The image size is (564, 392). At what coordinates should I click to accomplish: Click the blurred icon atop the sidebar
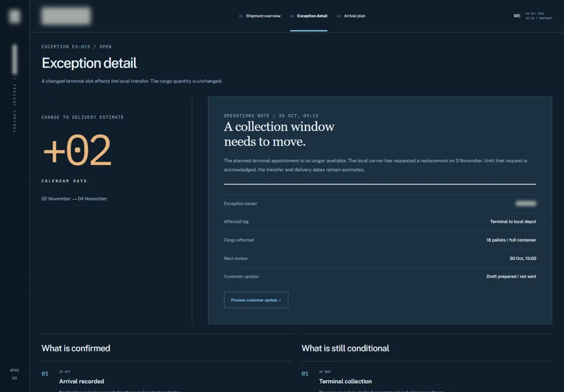point(14,16)
